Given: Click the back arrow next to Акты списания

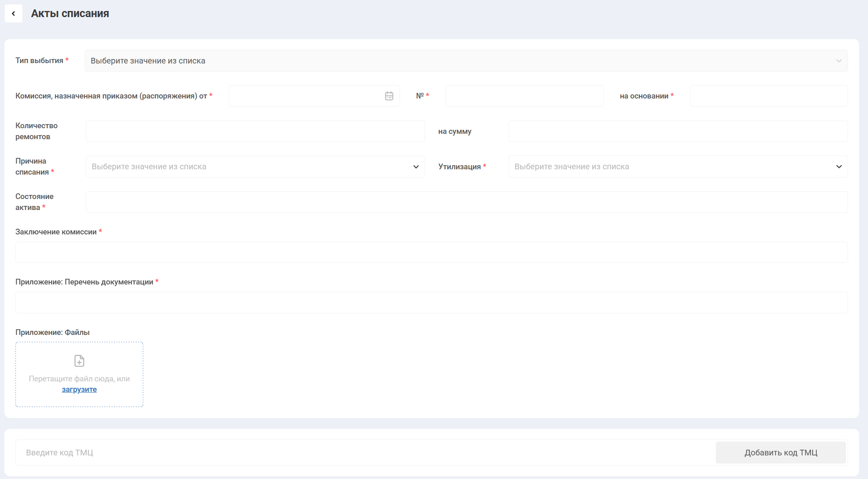Looking at the screenshot, I should pyautogui.click(x=13, y=13).
